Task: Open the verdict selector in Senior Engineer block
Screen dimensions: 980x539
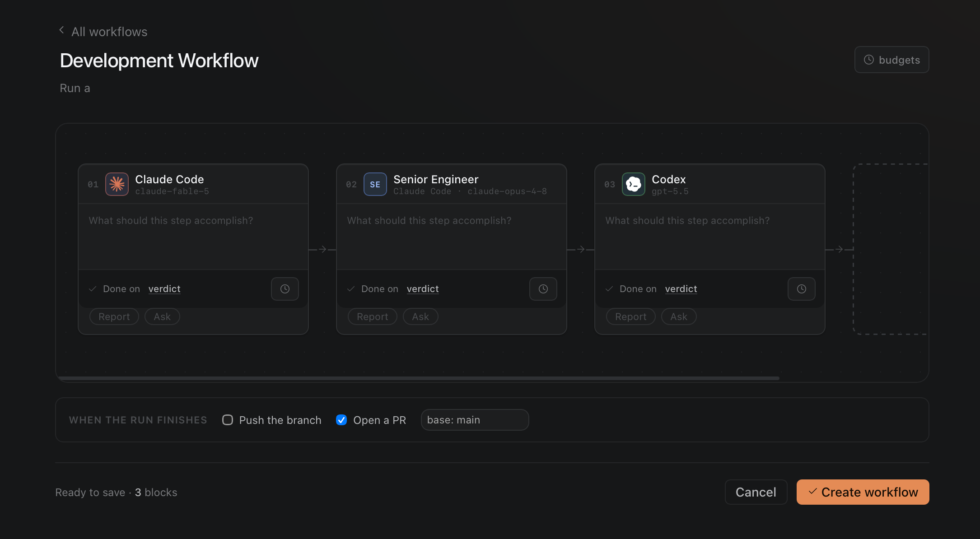Action: click(423, 289)
